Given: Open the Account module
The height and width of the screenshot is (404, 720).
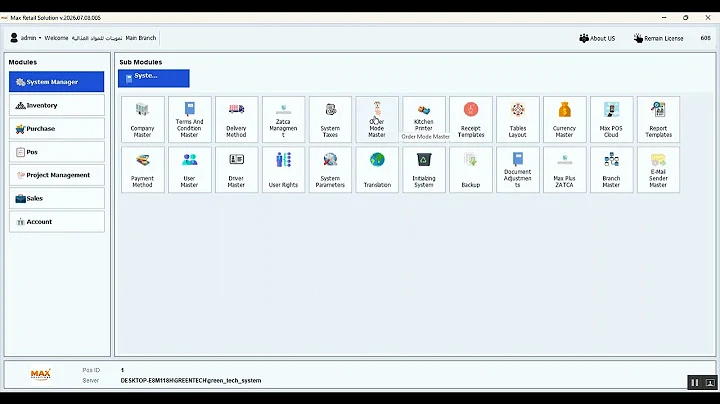Looking at the screenshot, I should pos(57,222).
